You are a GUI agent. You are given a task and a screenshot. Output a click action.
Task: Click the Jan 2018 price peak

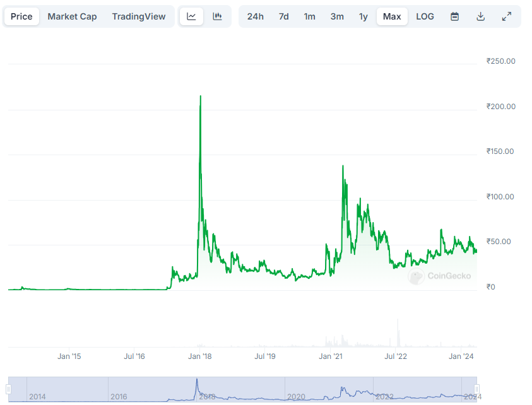(201, 97)
